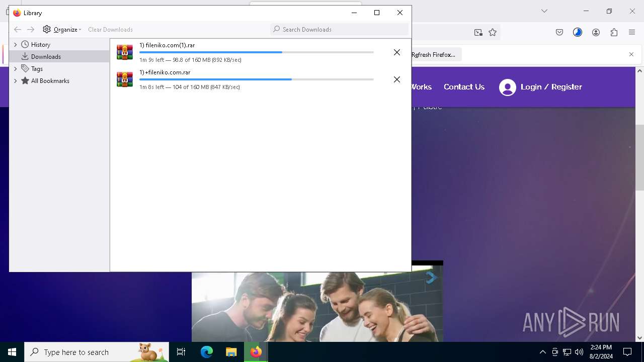644x362 pixels.
Task: Click Login / Register link
Action: (x=551, y=87)
